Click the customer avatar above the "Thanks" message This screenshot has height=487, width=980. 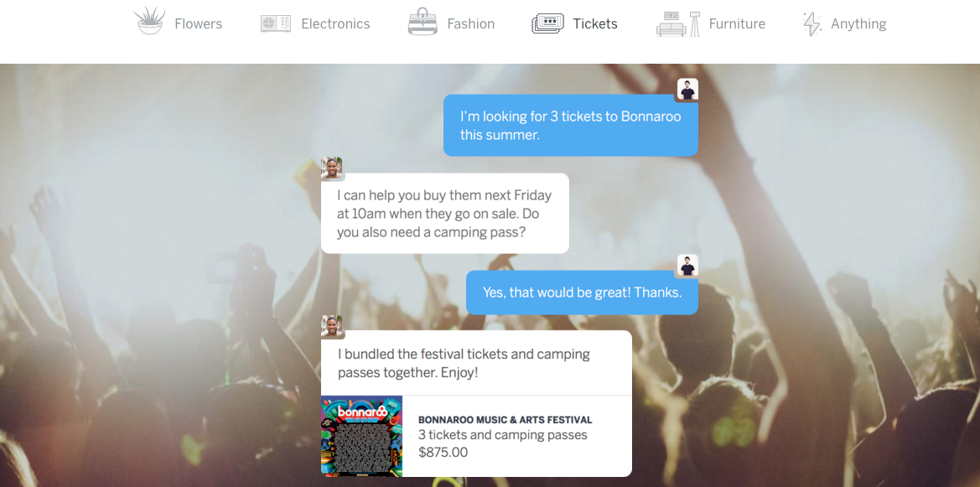[x=688, y=266]
